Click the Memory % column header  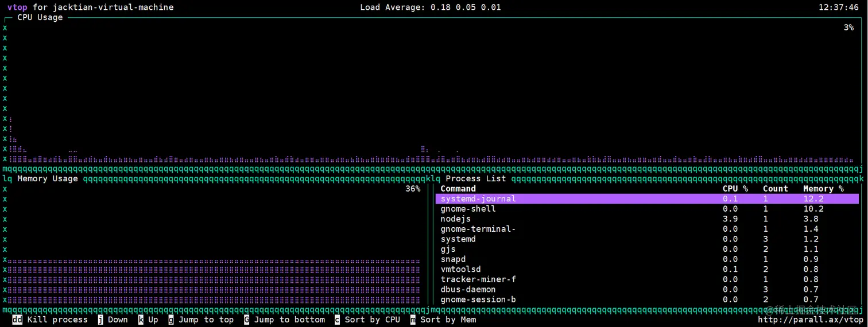click(823, 189)
